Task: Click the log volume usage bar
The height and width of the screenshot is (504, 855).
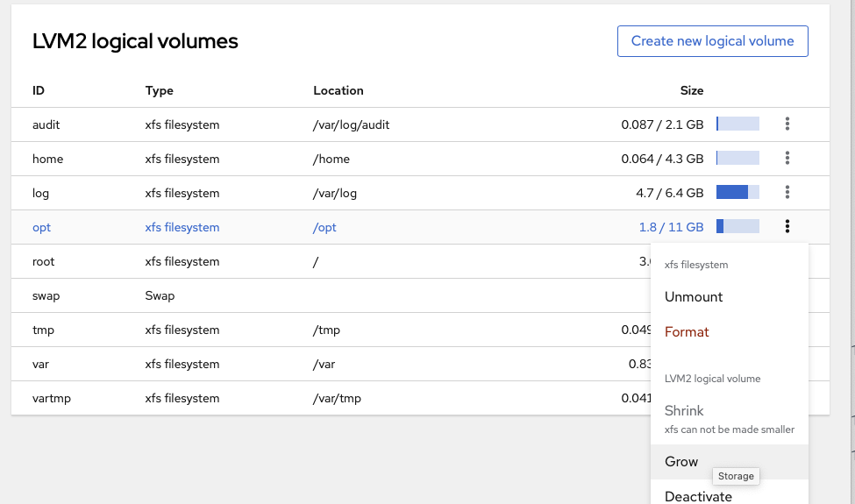Action: pyautogui.click(x=737, y=193)
